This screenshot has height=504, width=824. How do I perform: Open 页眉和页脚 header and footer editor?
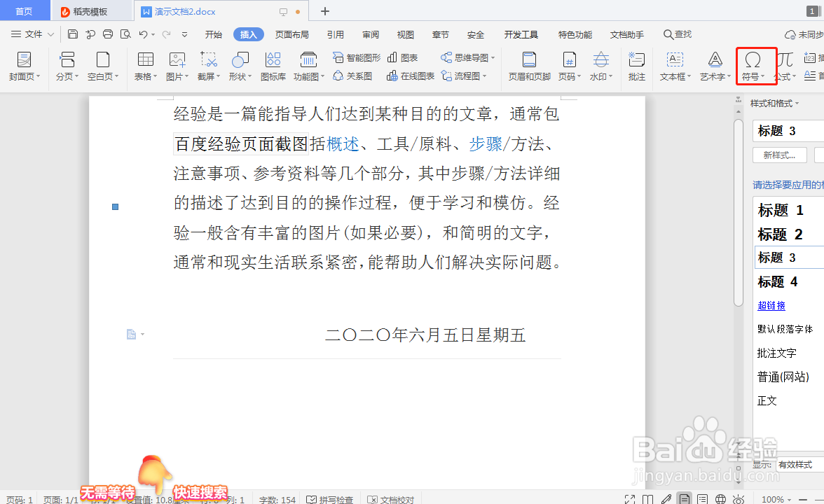[x=528, y=66]
